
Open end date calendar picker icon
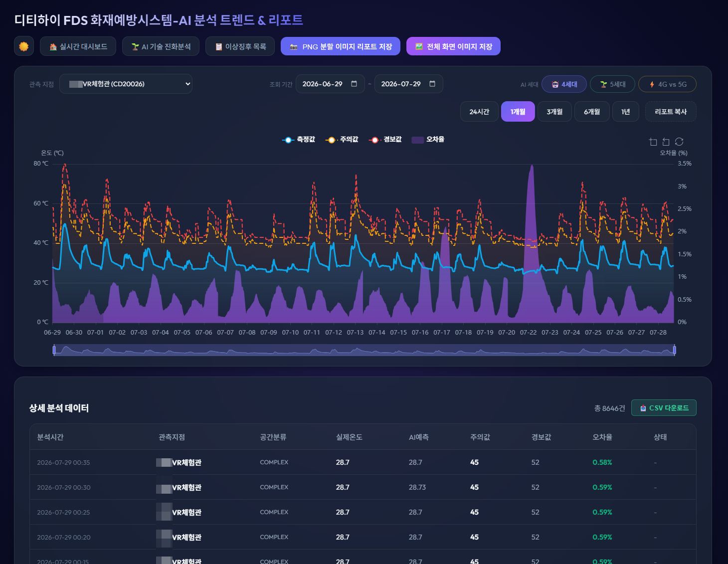pos(432,84)
